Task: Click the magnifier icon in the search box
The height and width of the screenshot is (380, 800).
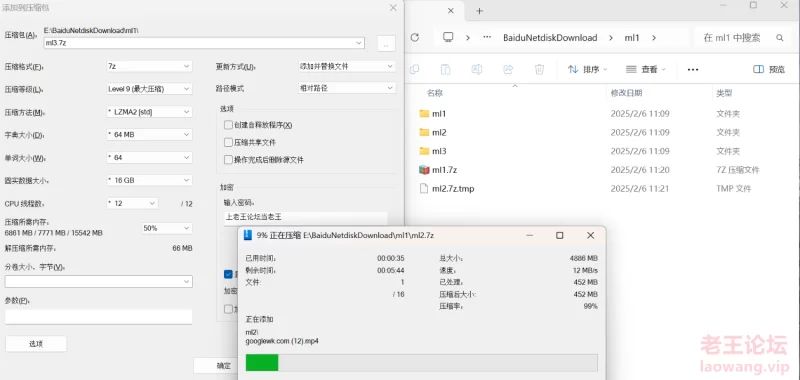Action: pyautogui.click(x=780, y=38)
